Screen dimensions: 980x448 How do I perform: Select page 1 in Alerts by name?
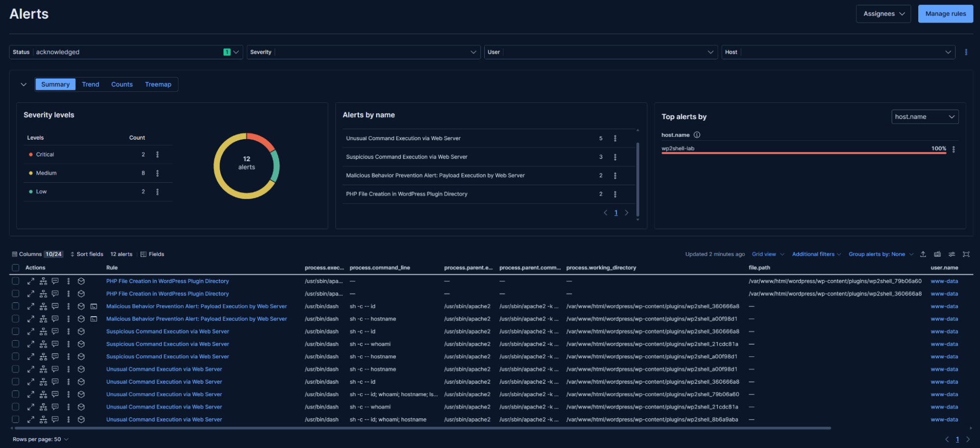(616, 213)
